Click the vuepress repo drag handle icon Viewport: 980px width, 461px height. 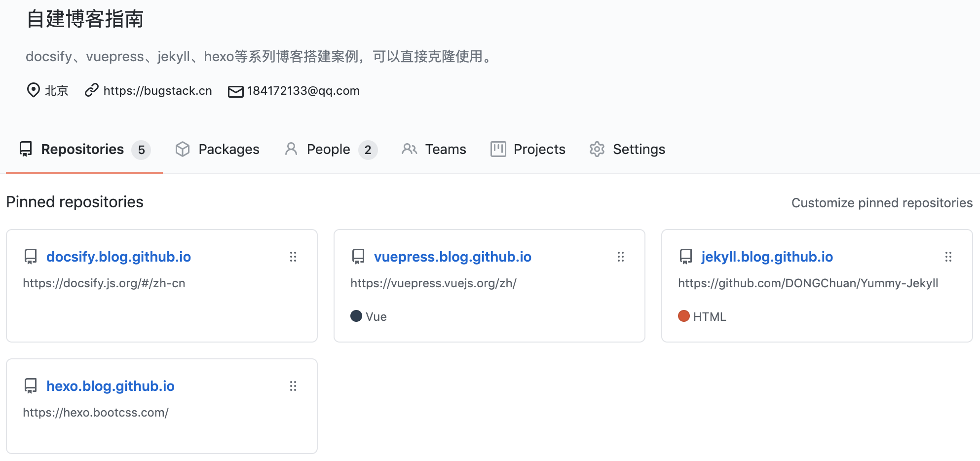621,257
